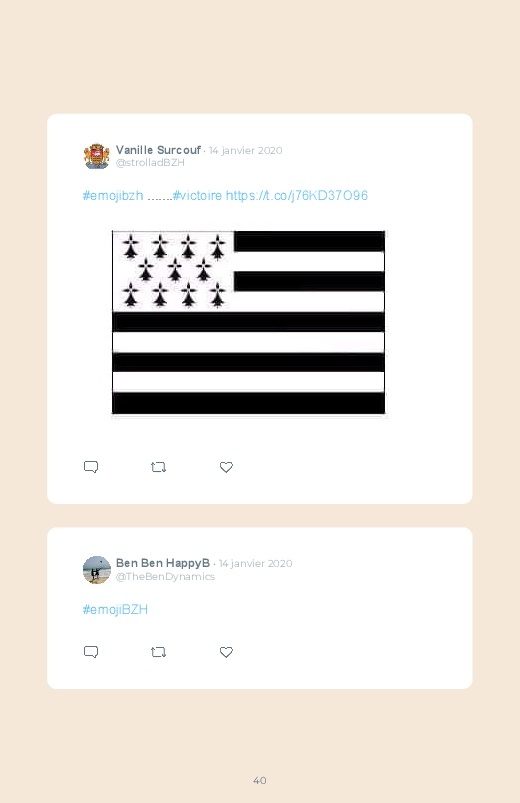Click the Ben Ben HappyB display name
Viewport: 520px width, 803px height.
(x=163, y=563)
